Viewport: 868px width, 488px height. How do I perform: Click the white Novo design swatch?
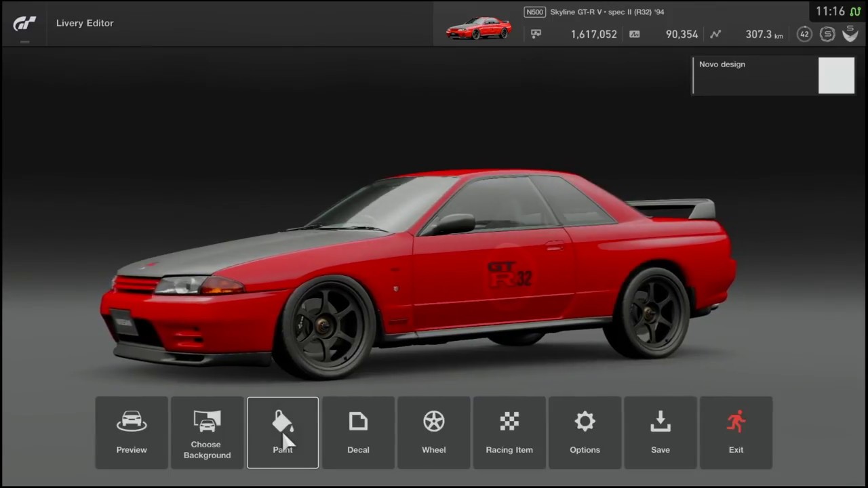click(x=836, y=75)
